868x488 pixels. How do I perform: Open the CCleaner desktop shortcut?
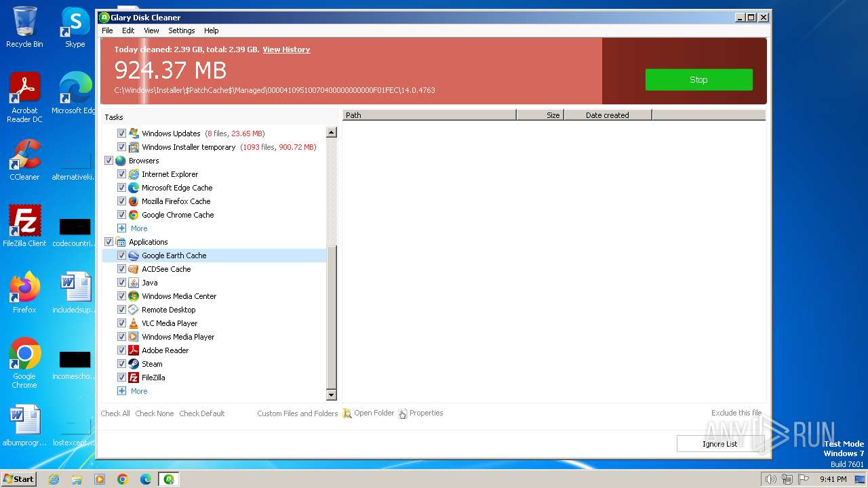pos(24,160)
